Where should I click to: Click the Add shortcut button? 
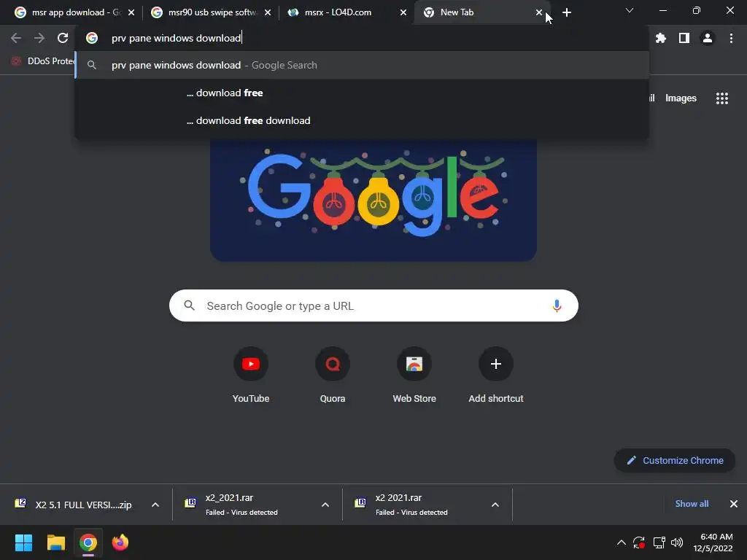point(496,376)
